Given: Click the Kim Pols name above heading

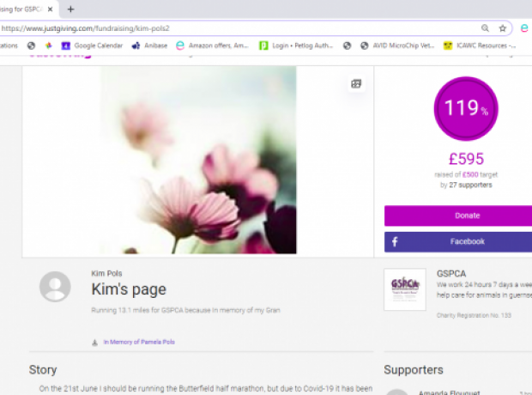Looking at the screenshot, I should click(106, 273).
